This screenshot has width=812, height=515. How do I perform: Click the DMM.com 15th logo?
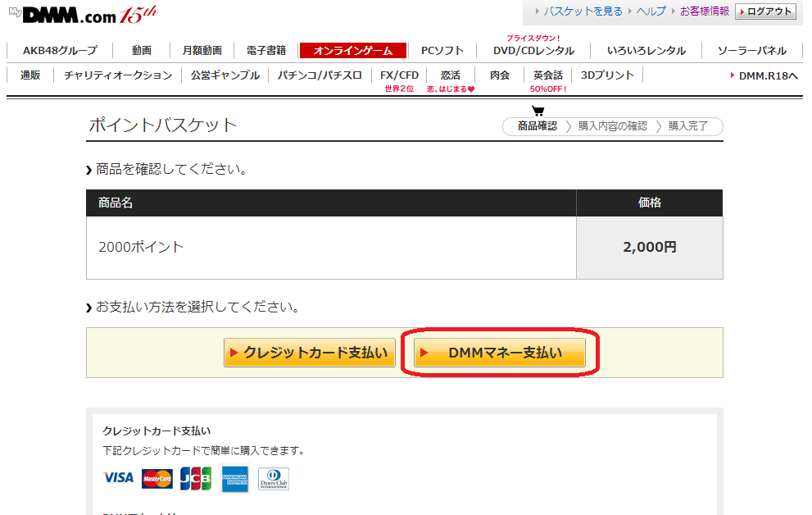(x=83, y=15)
